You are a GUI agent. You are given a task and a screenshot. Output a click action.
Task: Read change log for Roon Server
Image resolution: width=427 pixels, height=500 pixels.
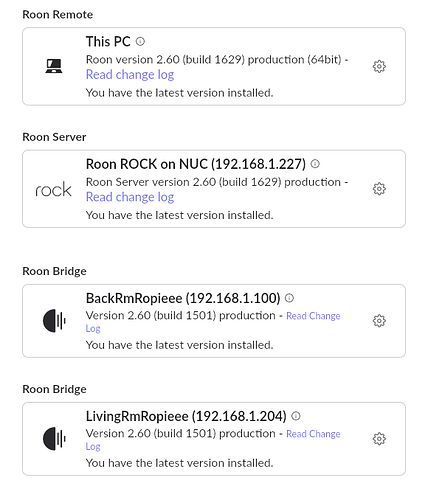130,197
